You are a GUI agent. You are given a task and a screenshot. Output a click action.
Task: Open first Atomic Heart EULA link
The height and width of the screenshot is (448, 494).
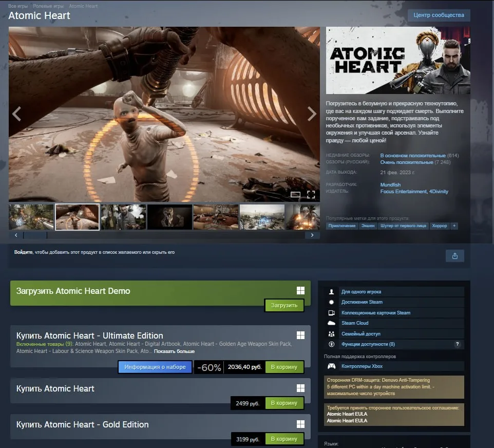pos(347,414)
